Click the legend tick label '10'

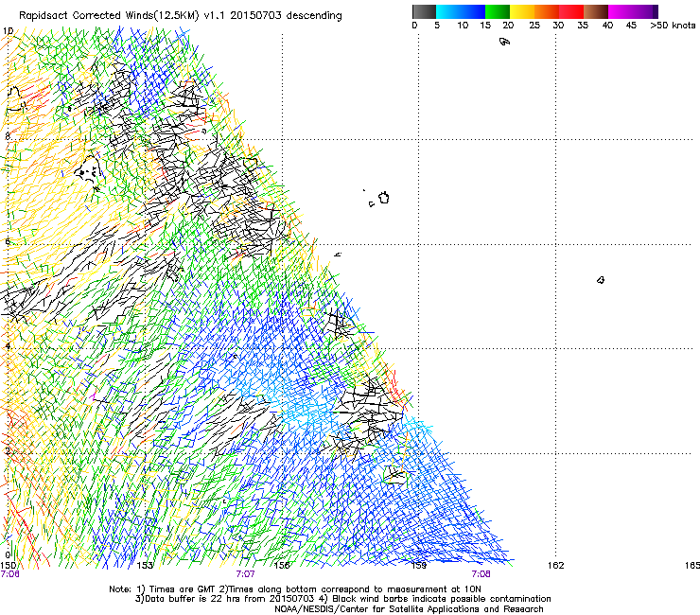click(x=463, y=26)
